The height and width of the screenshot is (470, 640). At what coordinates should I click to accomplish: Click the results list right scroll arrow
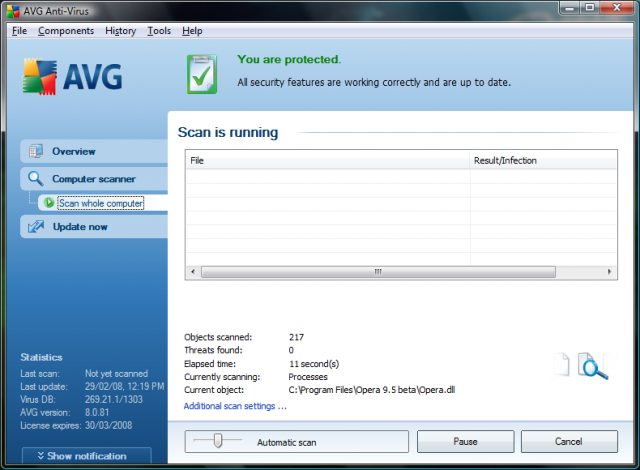click(609, 272)
